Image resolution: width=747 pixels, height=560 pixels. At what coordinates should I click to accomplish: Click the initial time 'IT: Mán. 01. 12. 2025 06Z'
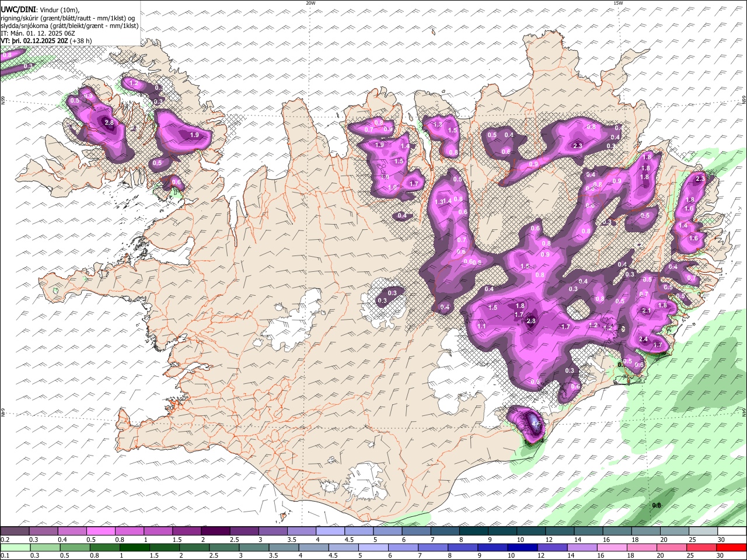39,33
